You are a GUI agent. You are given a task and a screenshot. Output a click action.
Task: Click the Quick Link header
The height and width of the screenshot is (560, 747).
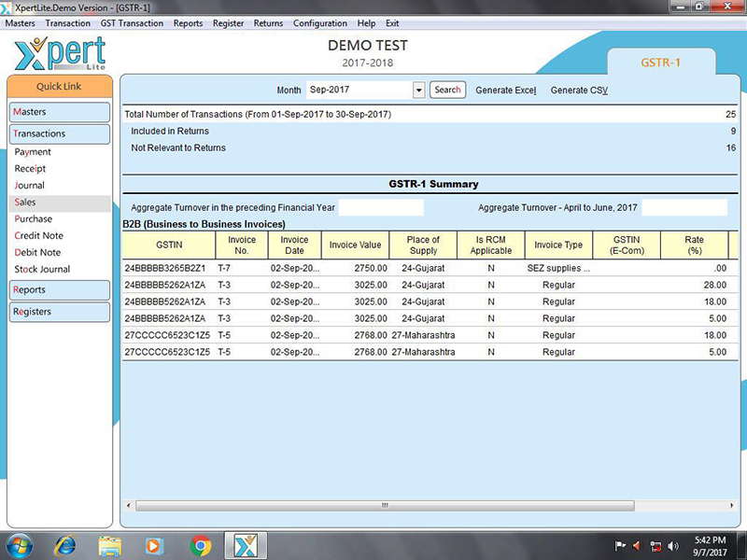[60, 86]
